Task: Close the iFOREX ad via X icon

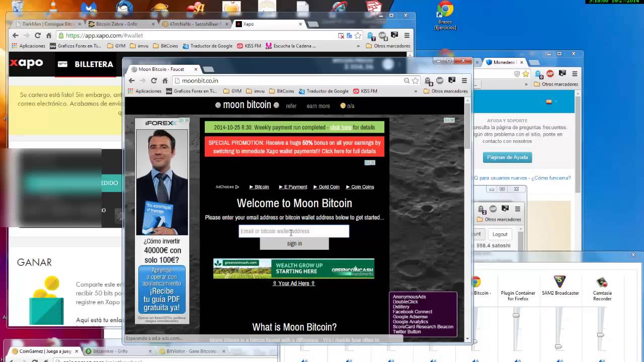Action: click(187, 121)
